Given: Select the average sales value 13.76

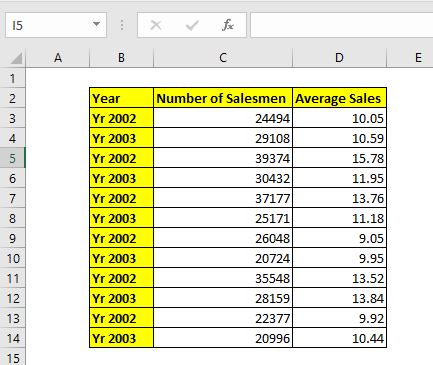Looking at the screenshot, I should tap(339, 198).
